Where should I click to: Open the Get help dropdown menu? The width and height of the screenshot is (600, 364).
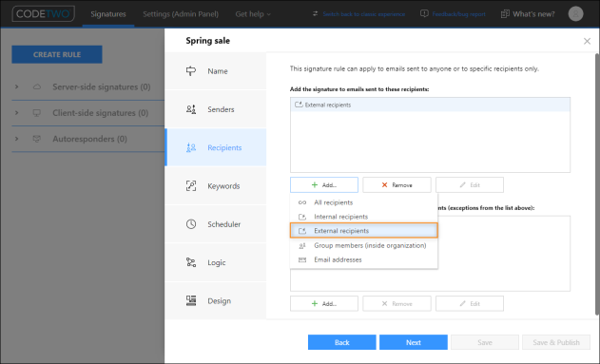[253, 14]
